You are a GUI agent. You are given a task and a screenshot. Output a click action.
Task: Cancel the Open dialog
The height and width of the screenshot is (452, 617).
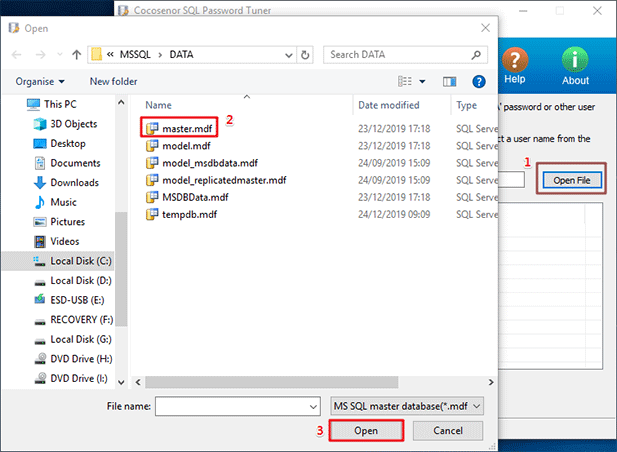[x=448, y=430]
